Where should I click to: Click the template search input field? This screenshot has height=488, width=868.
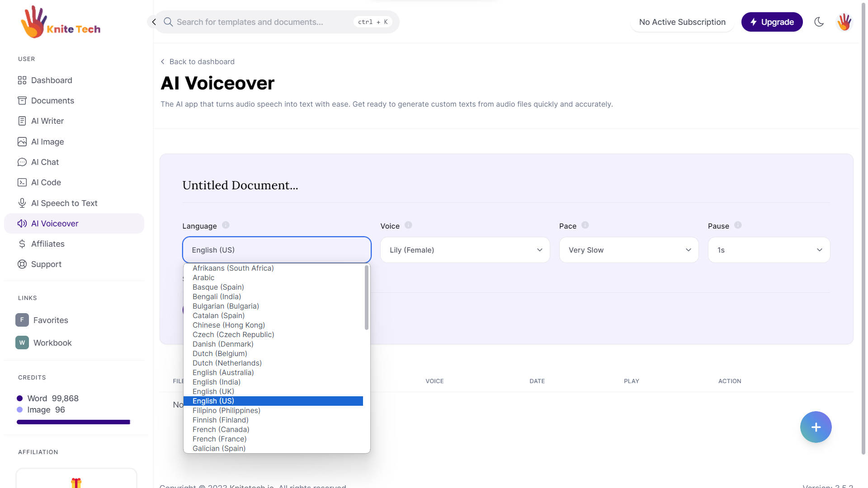(262, 22)
